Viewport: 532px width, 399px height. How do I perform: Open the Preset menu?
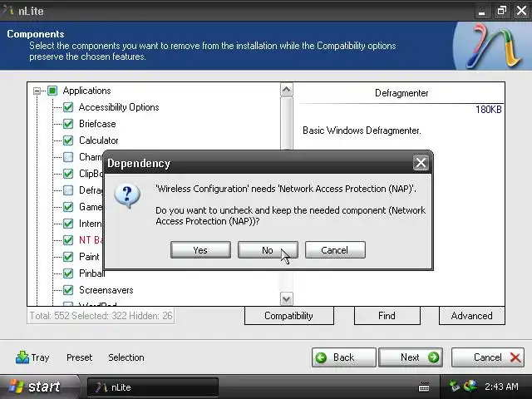click(80, 357)
